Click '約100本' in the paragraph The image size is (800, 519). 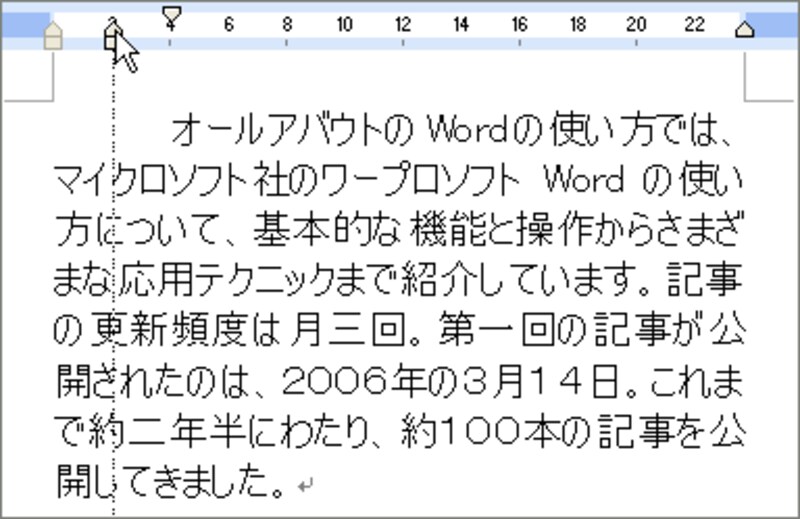point(480,431)
